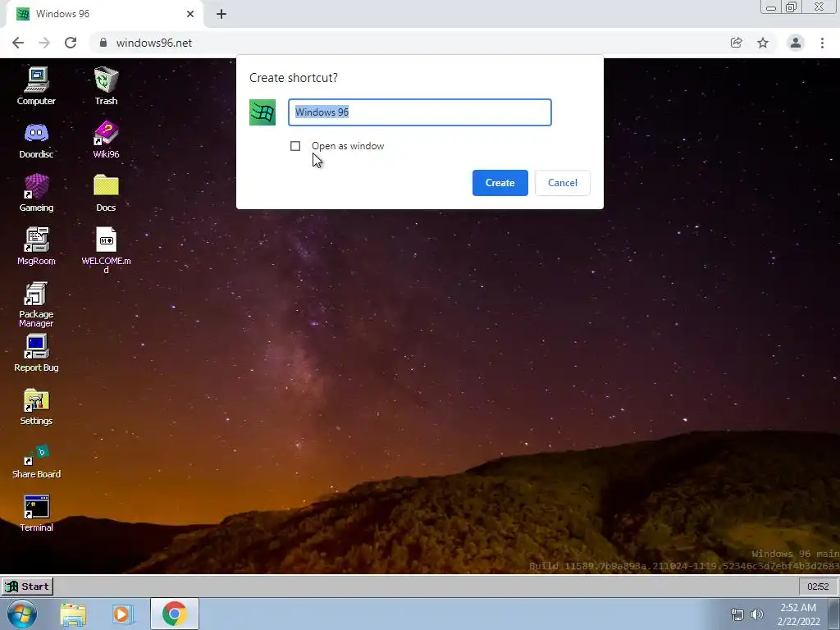Click the Windows 96 Start button
The width and height of the screenshot is (840, 630).
27,587
